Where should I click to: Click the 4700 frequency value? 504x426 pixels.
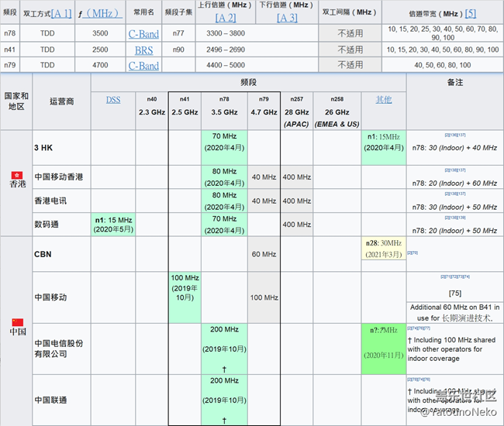point(100,65)
